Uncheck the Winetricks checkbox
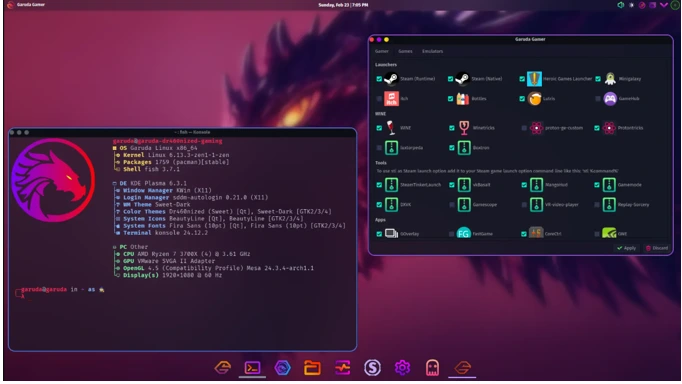The width and height of the screenshot is (682, 384). pyautogui.click(x=451, y=128)
